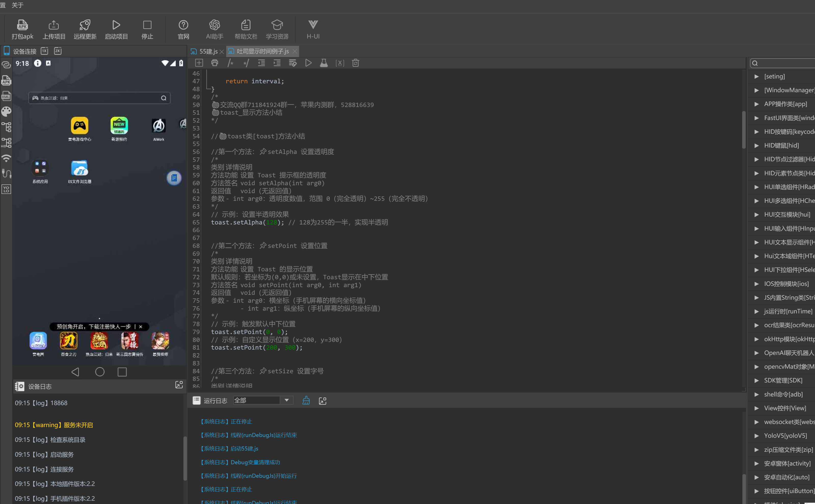815x504 pixels.
Task: Click the node tree icon in left sidebar
Action: click(x=6, y=127)
